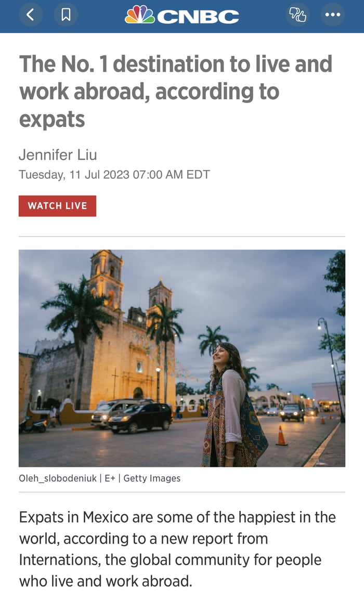Open the hero photo of Mexican street
364x598 pixels.
click(x=182, y=358)
